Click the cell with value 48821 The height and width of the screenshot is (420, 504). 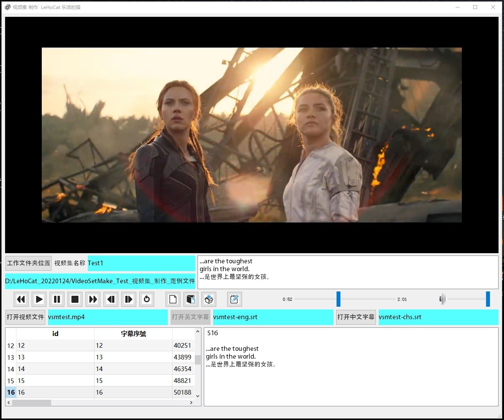click(183, 381)
